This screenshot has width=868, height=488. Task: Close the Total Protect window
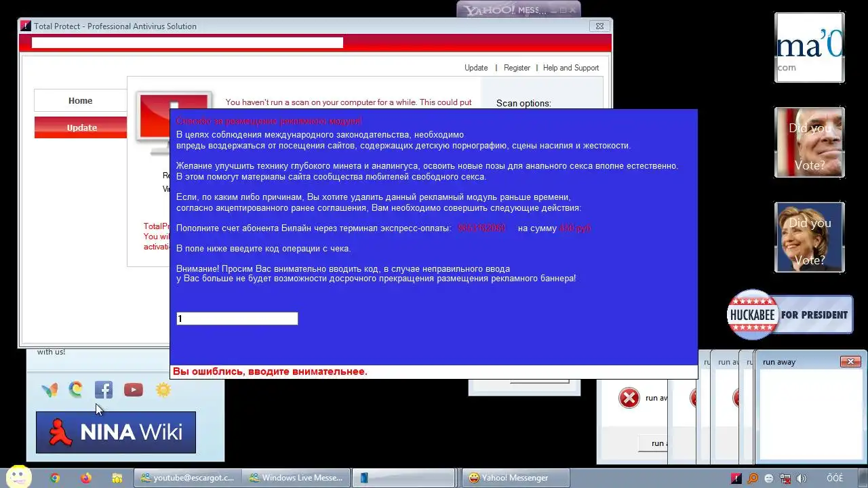(599, 26)
